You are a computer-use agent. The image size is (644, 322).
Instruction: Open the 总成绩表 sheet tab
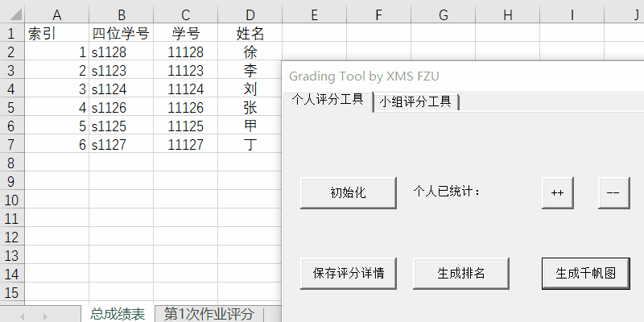[118, 314]
